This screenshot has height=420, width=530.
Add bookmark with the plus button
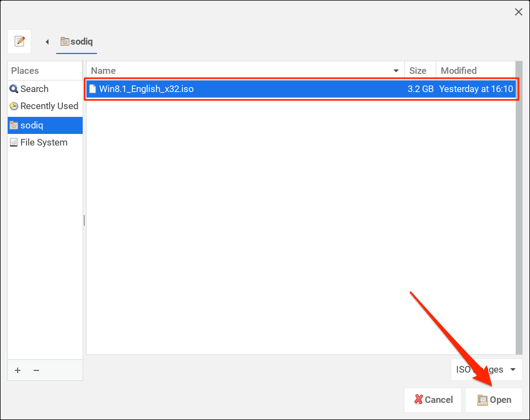pyautogui.click(x=18, y=370)
